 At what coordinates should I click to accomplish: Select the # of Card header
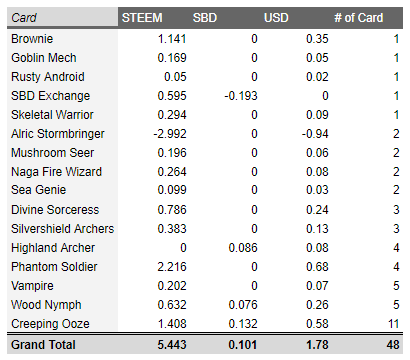pyautogui.click(x=358, y=18)
